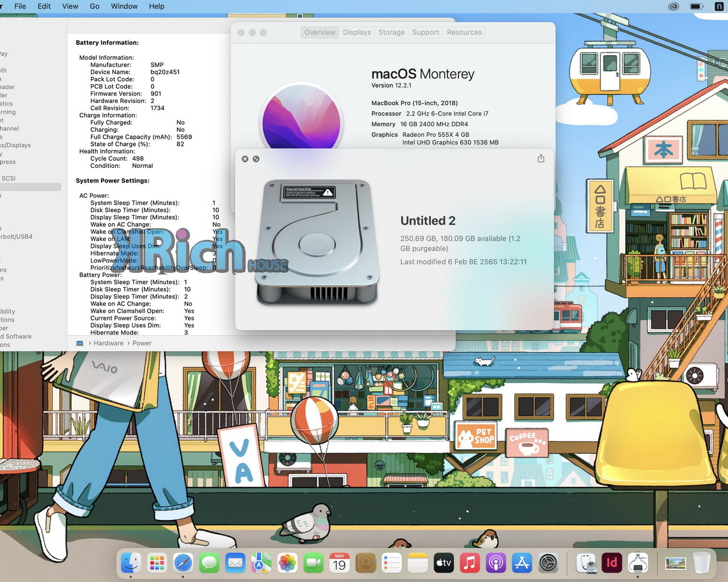Open Contacts app in the Dock

coord(366,563)
